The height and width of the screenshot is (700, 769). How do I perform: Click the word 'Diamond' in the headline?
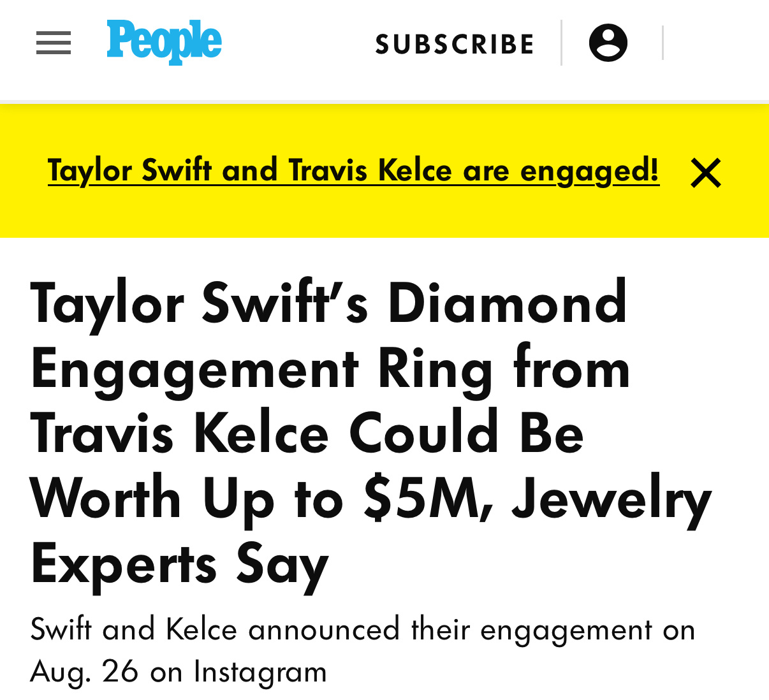508,302
